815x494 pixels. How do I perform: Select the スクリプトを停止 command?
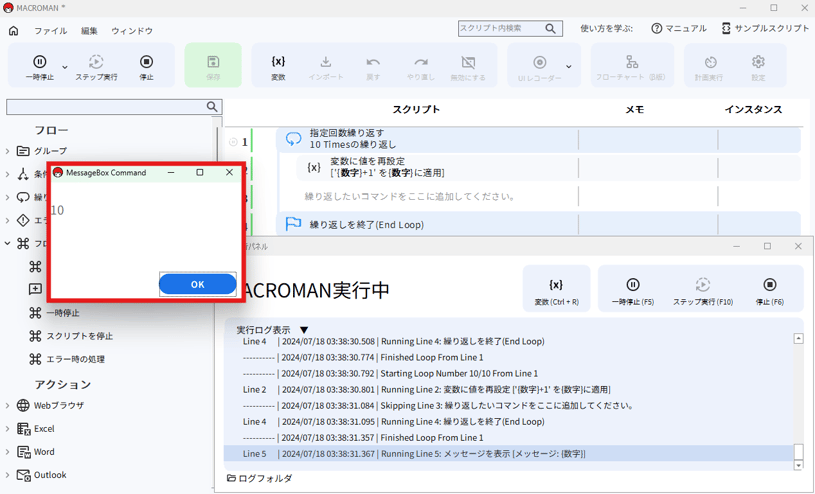80,336
